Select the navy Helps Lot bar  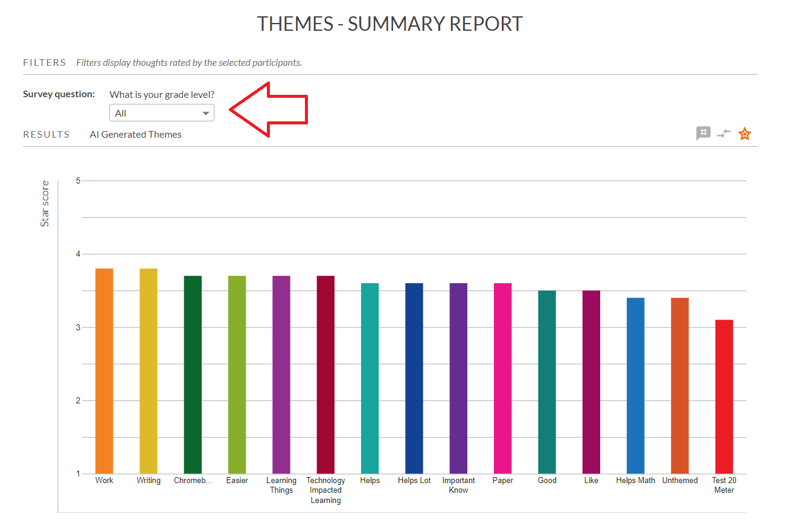[x=414, y=379]
